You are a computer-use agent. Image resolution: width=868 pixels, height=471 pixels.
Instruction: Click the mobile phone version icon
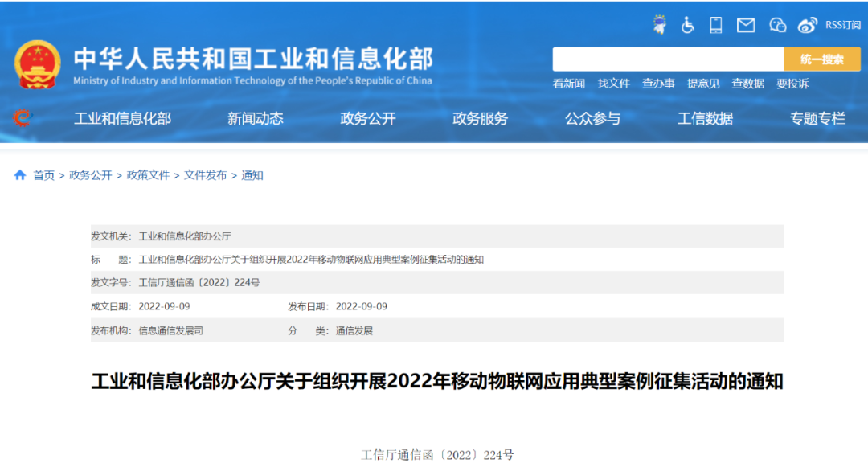click(715, 25)
